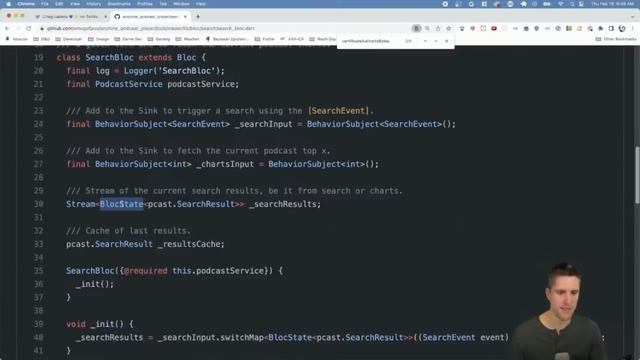Open the File menu

[x=45, y=4]
